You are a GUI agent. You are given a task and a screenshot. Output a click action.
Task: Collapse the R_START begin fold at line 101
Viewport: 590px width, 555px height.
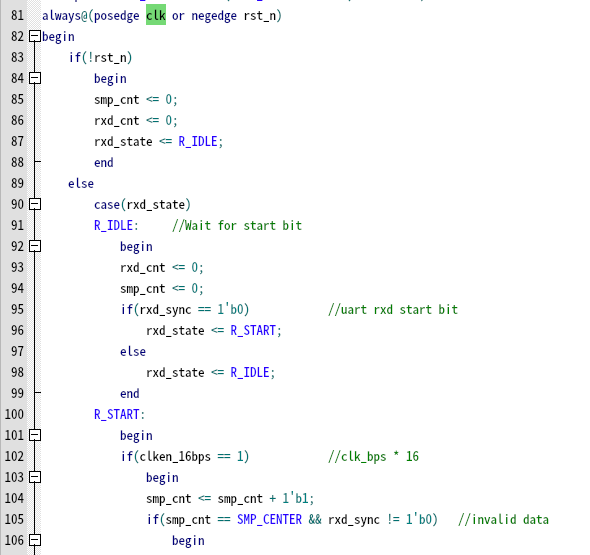(35, 435)
